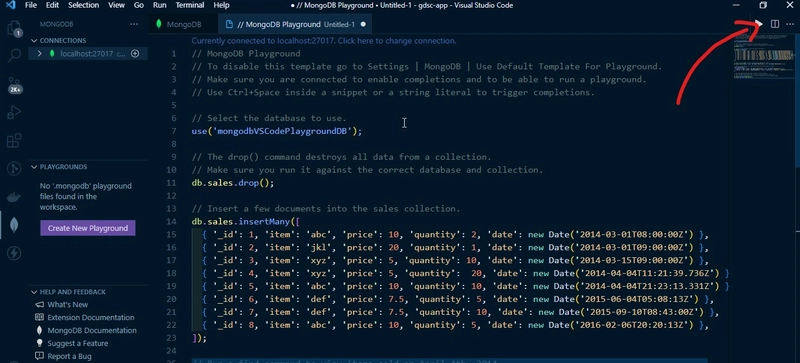Open the Extensions view
This screenshot has height=363, width=800.
[x=14, y=140]
